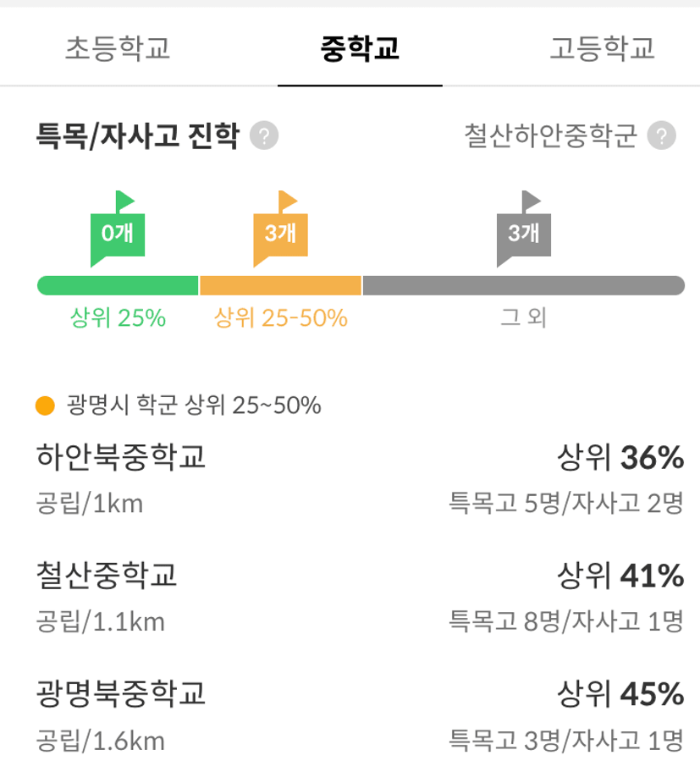
Task: Select the 그 외 label
Action: pos(524,317)
